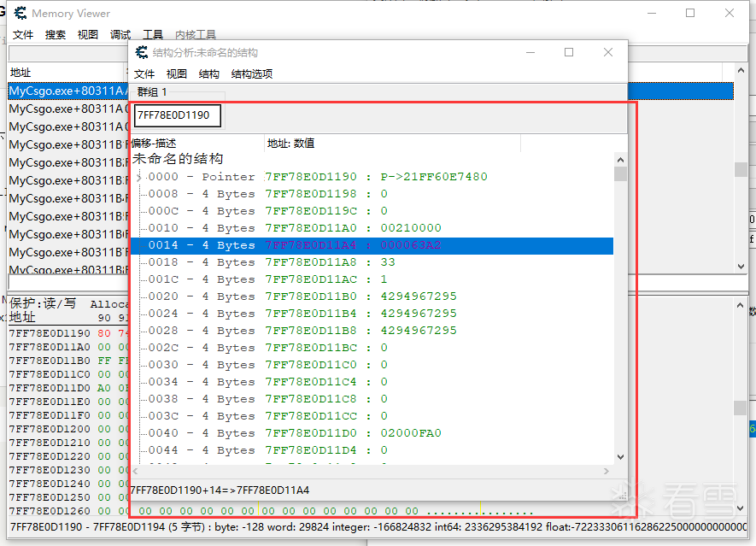
Task: Select the 0044 - 4 Bytes row
Action: pos(372,451)
